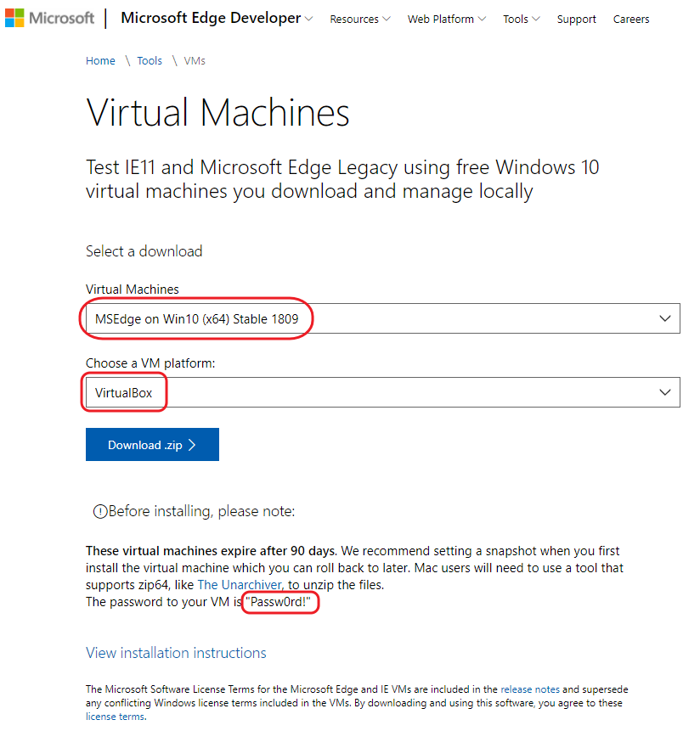Open the Virtual Machines selection dropdown
This screenshot has height=731, width=700.
pos(382,318)
